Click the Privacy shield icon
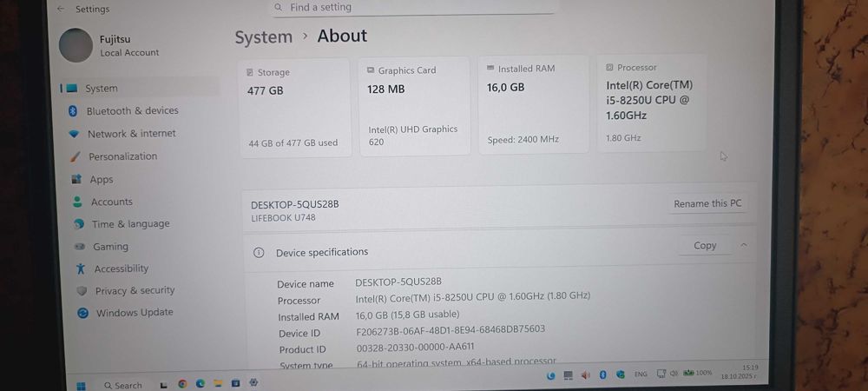 [82, 291]
